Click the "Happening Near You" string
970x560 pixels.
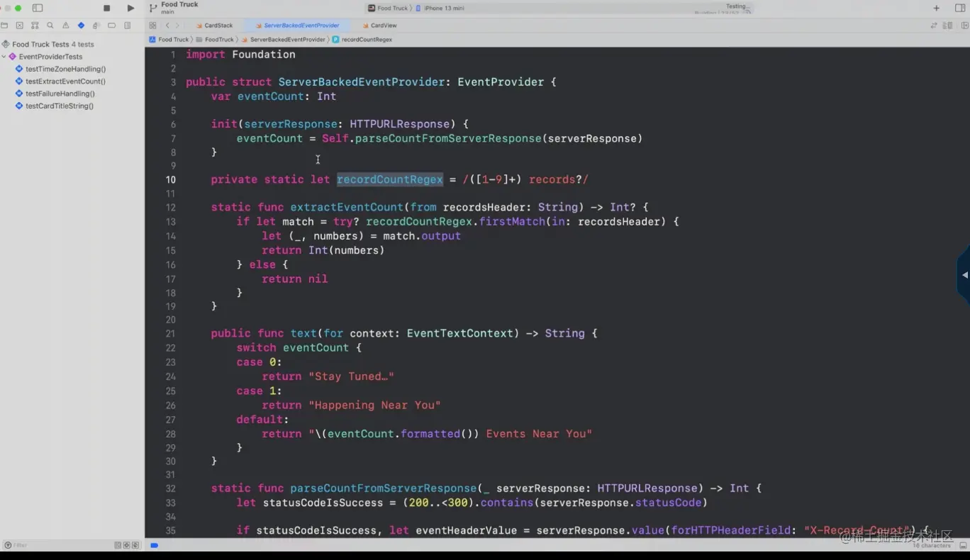click(374, 405)
